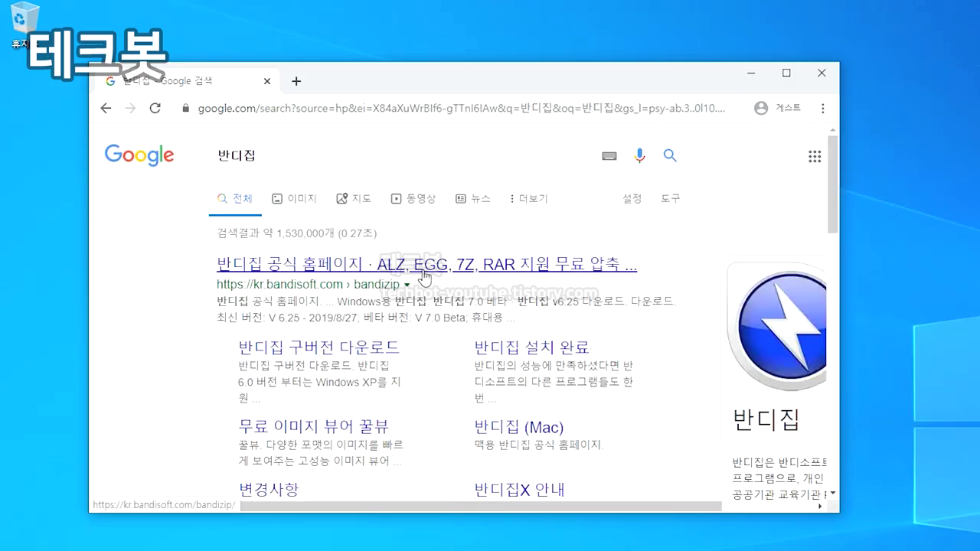Click the blue search magnifier icon

point(670,155)
